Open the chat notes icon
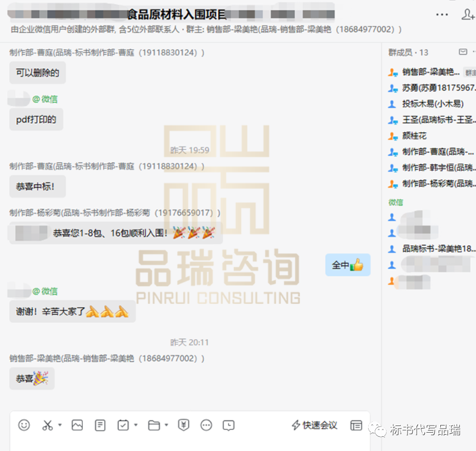 tap(100, 425)
